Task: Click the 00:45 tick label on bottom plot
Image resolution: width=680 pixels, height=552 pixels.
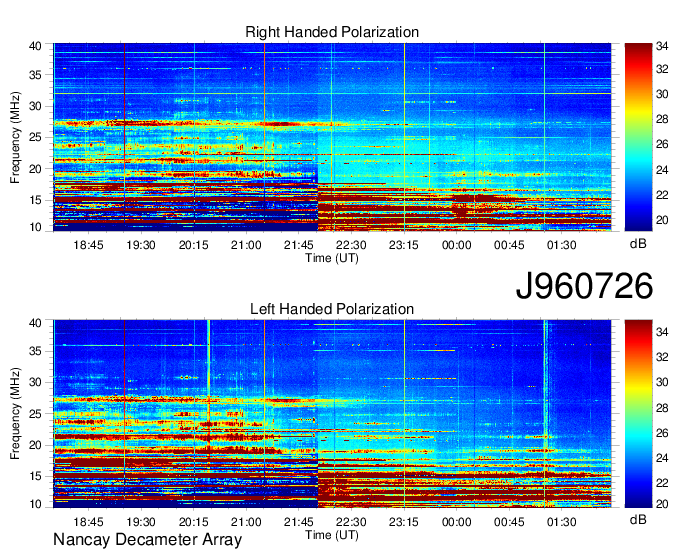Action: (x=509, y=522)
